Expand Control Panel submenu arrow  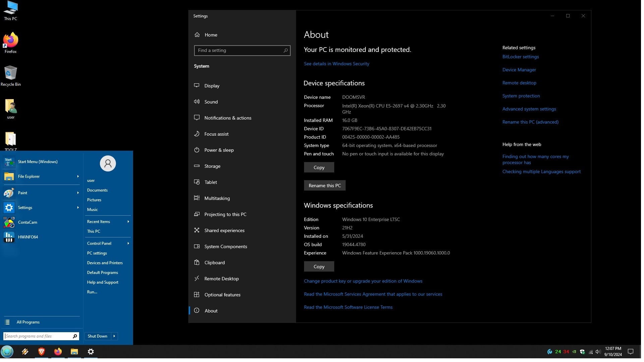[x=128, y=243]
